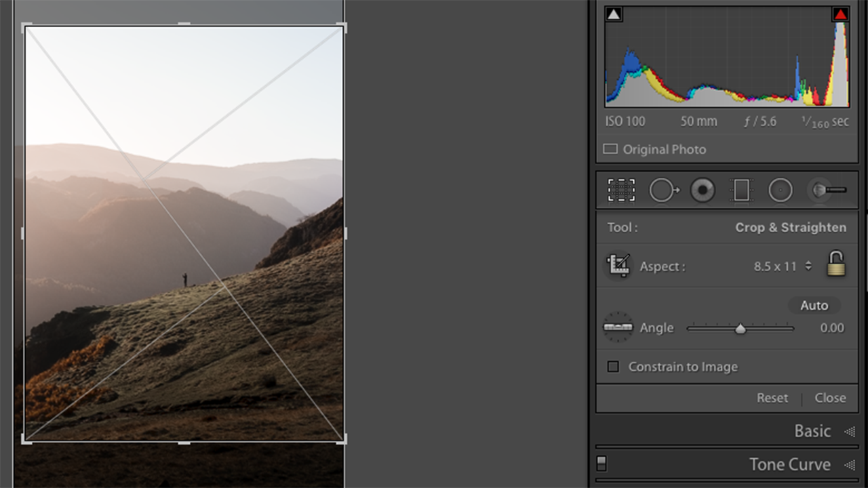Toggle the Tone Curve panel switch
Viewport: 868px width, 488px height.
point(601,464)
